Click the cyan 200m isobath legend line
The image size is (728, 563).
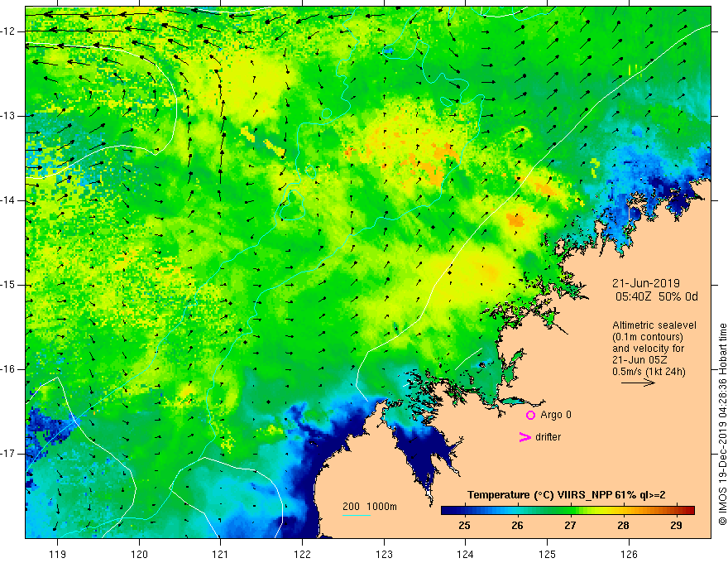(356, 515)
